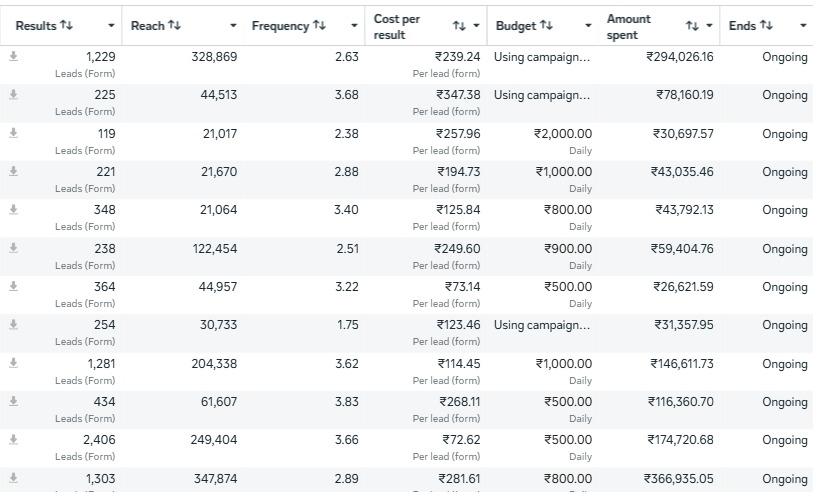The width and height of the screenshot is (813, 492).
Task: Select amount spent ₹26,621.59
Action: [683, 287]
